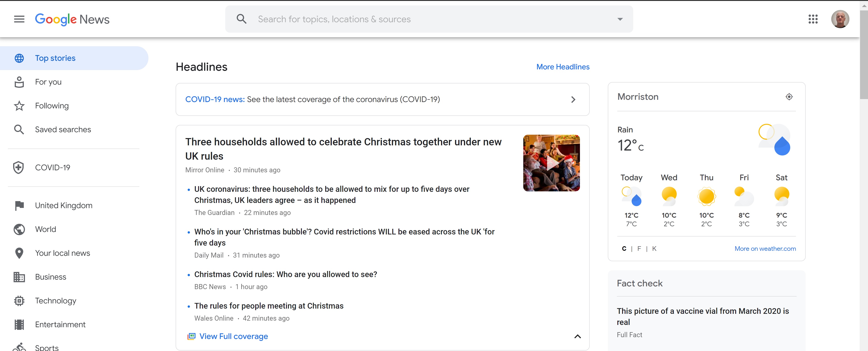This screenshot has width=868, height=351.
Task: Click the Technology chip icon
Action: click(19, 301)
